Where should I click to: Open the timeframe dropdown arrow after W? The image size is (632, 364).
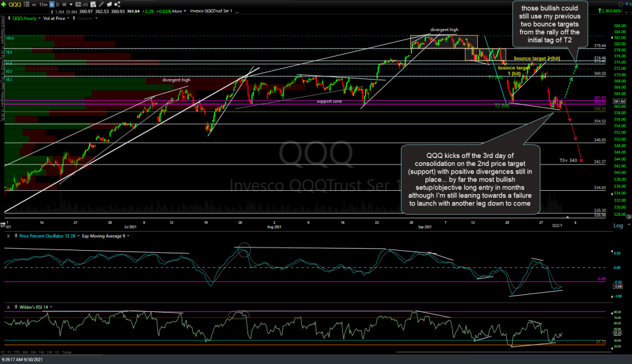pyautogui.click(x=71, y=5)
